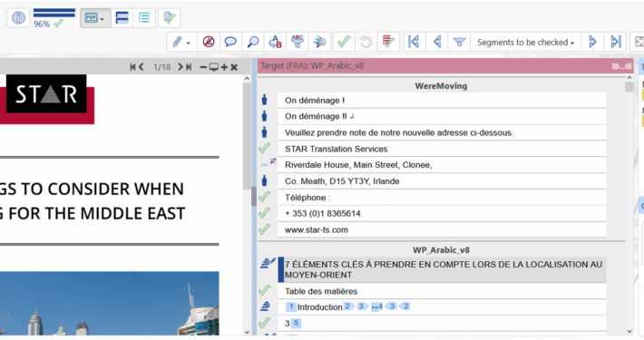Select the 'Introduction' tagged segment
Viewport: 644px width, 340px height.
(x=442, y=306)
